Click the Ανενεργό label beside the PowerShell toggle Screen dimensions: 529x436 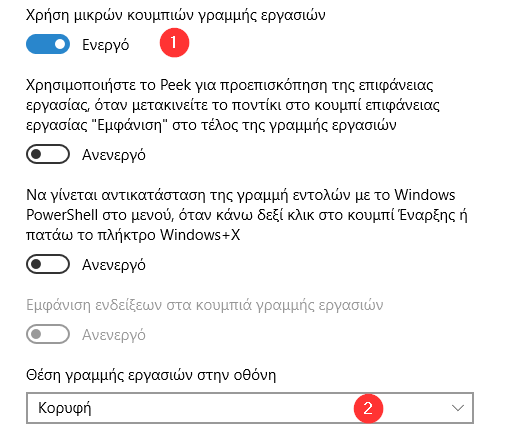(114, 265)
